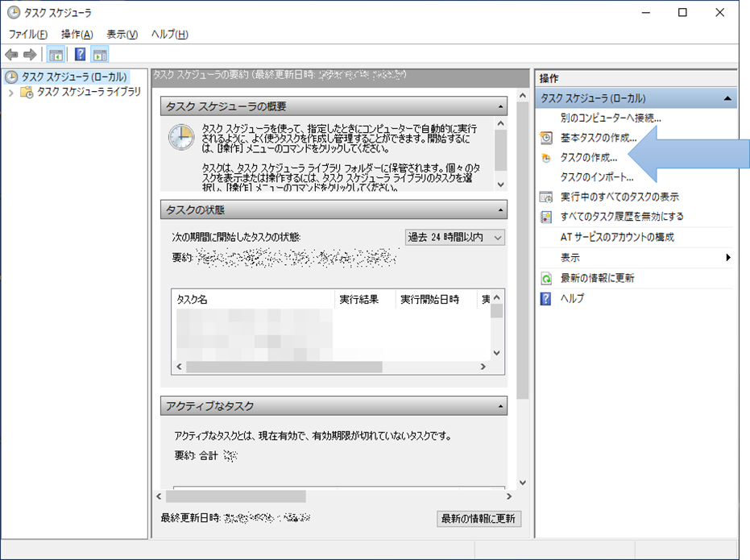
Task: Click the 実行中のすべてのタスクの表示 icon
Action: tap(545, 197)
